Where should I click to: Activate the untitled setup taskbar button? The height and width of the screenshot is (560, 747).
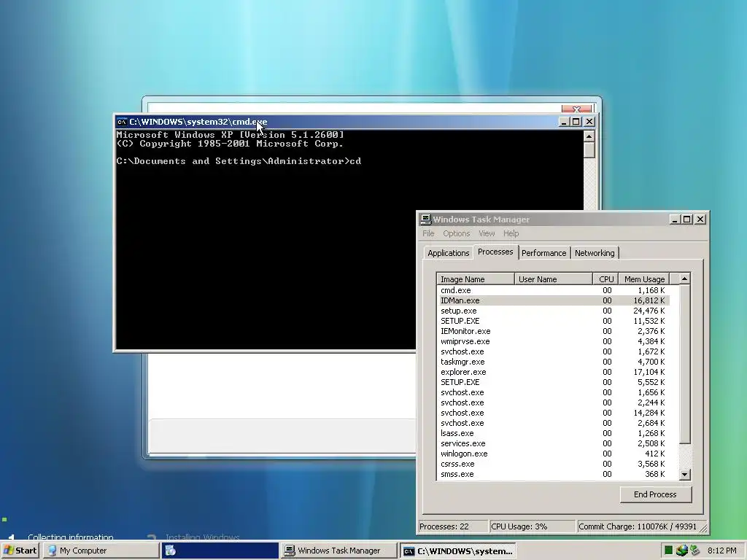coord(220,551)
